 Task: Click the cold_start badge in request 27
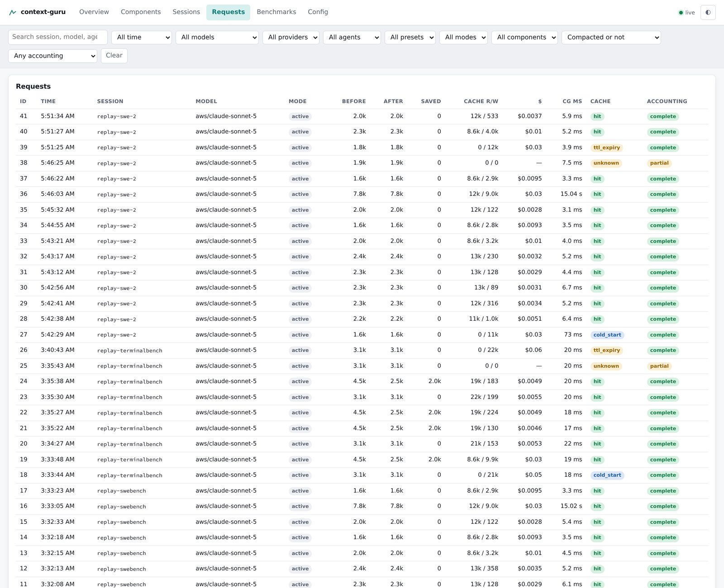click(607, 335)
